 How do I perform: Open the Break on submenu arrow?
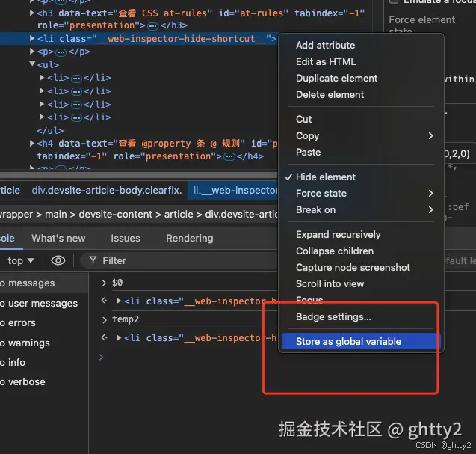pyautogui.click(x=430, y=209)
